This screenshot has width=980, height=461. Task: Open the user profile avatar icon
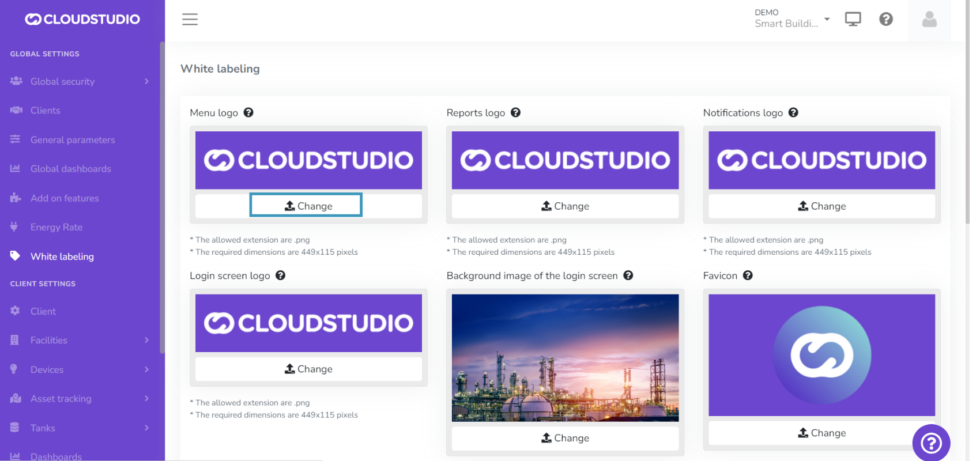(x=929, y=20)
